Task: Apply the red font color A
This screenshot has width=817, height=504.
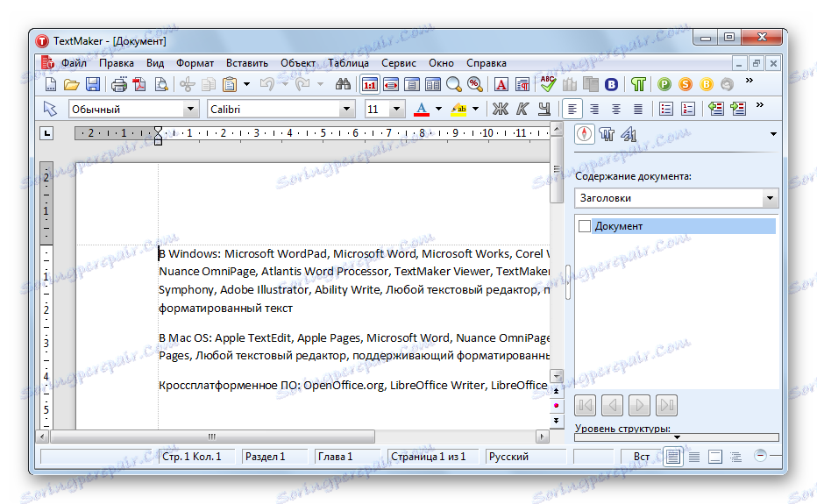Action: click(x=422, y=109)
